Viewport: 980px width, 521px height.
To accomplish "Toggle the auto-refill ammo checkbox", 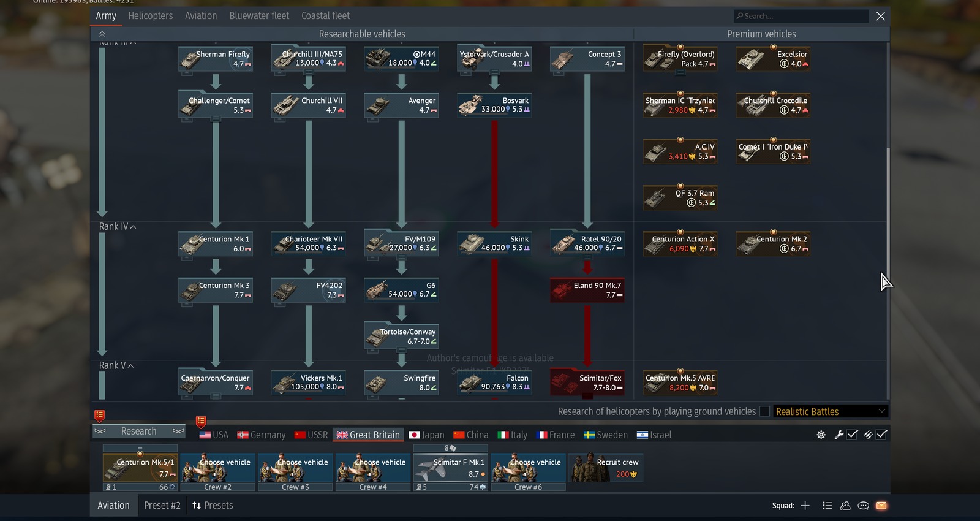I will (x=881, y=435).
